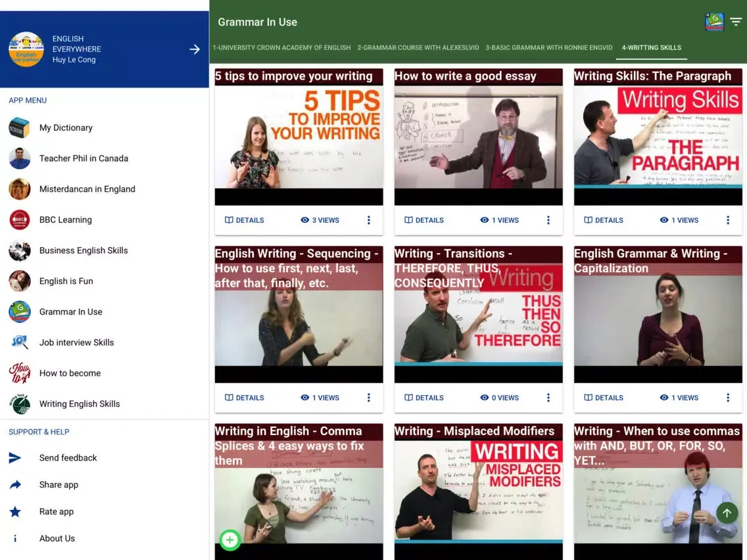Image resolution: width=747 pixels, height=560 pixels.
Task: Open BBC Learning menu entry
Action: tap(105, 220)
